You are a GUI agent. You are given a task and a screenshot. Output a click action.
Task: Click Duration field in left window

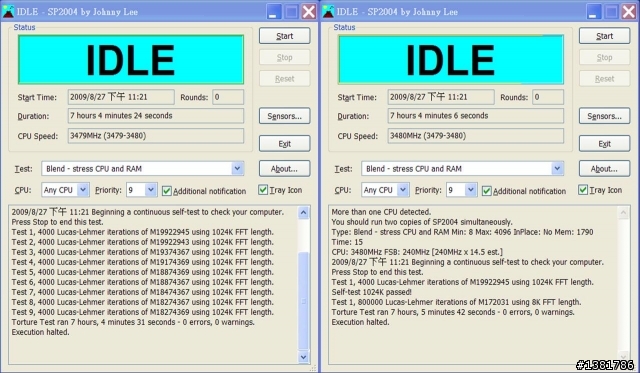(156, 116)
